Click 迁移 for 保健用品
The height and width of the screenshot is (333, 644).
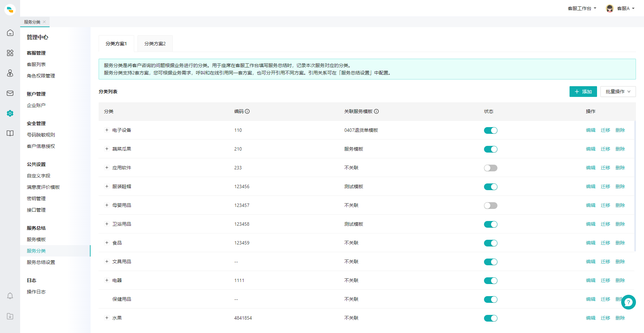coord(605,299)
